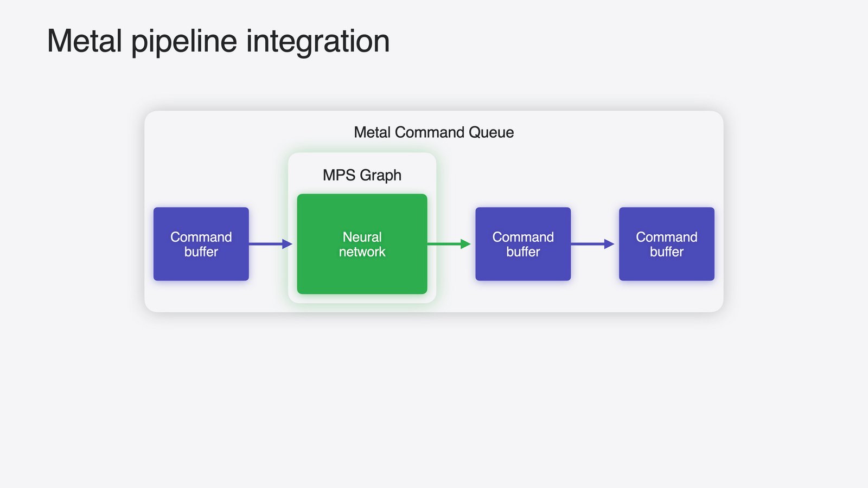868x488 pixels.
Task: Select the green 'Neural network' box
Action: (362, 244)
